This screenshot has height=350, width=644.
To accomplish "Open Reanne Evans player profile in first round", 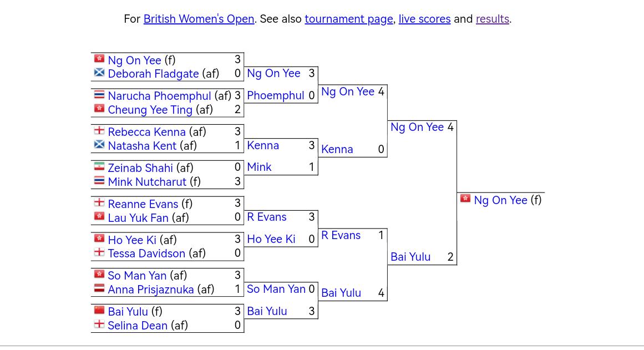I will 143,204.
